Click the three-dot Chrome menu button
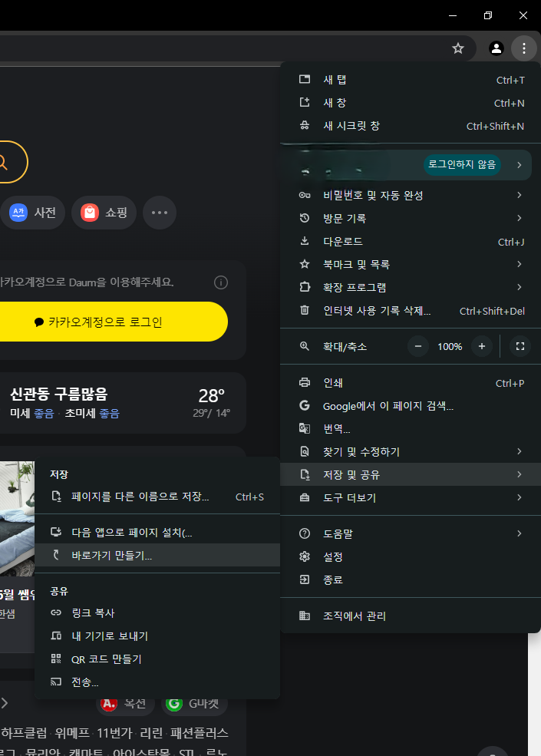The height and width of the screenshot is (756, 541). tap(523, 48)
